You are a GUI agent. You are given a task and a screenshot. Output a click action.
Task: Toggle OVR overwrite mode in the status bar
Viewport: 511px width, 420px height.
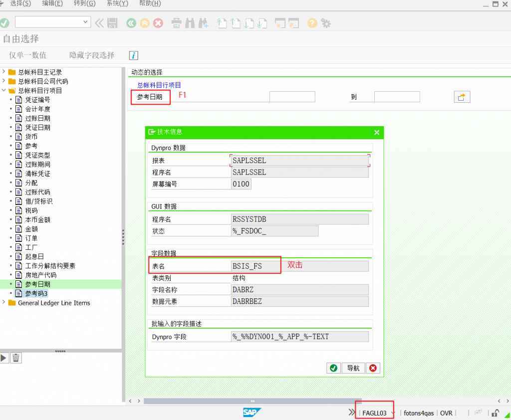point(446,413)
